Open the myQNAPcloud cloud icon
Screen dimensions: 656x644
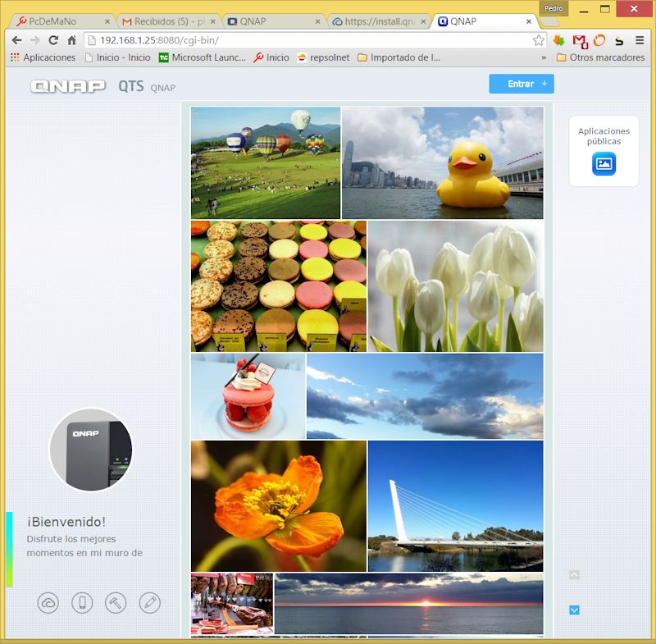pyautogui.click(x=48, y=603)
